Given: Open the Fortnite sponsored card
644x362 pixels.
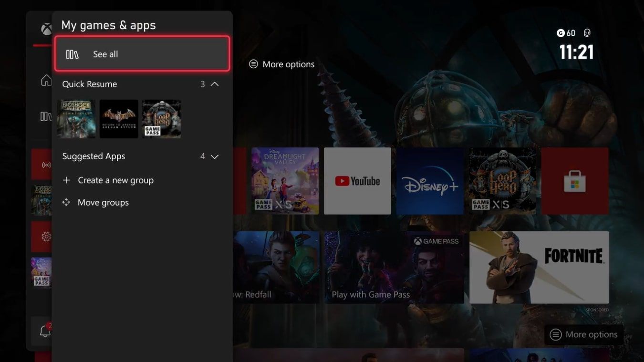Looking at the screenshot, I should coord(539,268).
